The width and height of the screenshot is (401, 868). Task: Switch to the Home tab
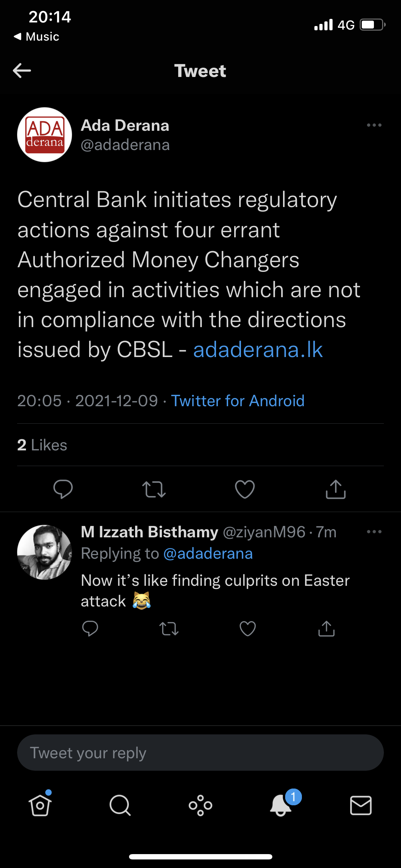tap(40, 805)
